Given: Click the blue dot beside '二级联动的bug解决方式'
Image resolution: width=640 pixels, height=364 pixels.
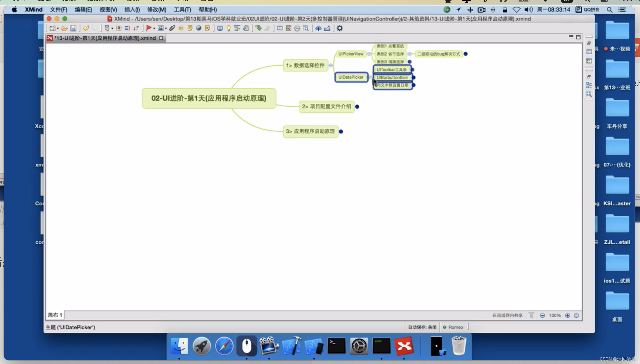Looking at the screenshot, I should pos(466,54).
